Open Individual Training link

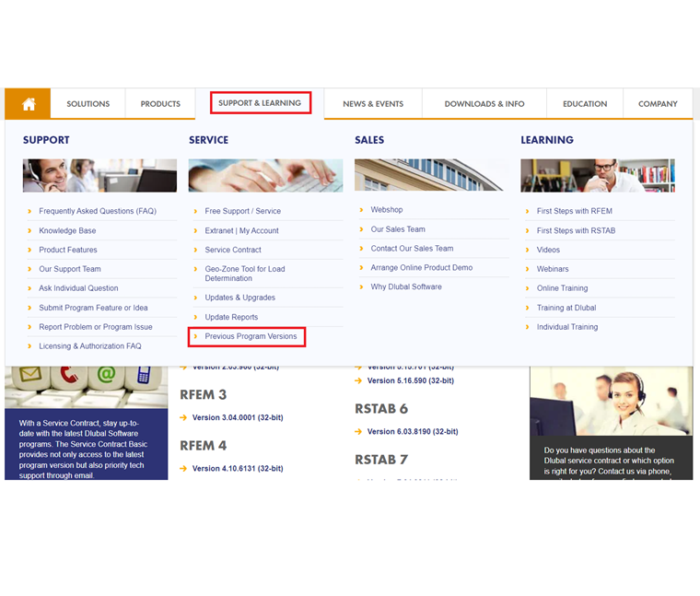pyautogui.click(x=567, y=327)
